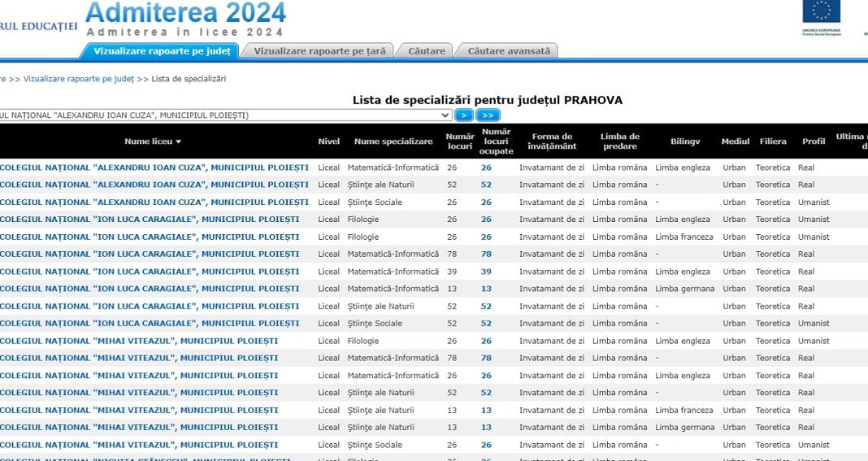The image size is (868, 461).
Task: Sort by Mediul column header
Action: tap(736, 141)
